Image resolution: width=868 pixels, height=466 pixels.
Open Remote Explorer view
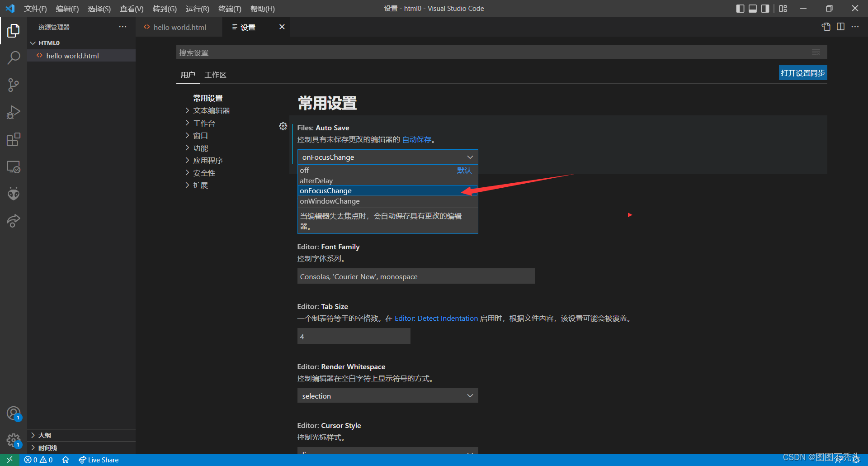click(14, 167)
